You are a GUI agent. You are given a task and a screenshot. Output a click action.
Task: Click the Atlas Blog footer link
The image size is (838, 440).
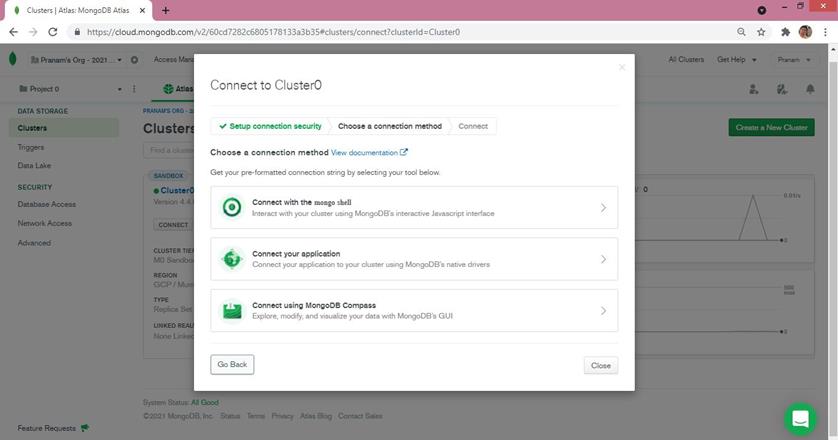pos(316,416)
